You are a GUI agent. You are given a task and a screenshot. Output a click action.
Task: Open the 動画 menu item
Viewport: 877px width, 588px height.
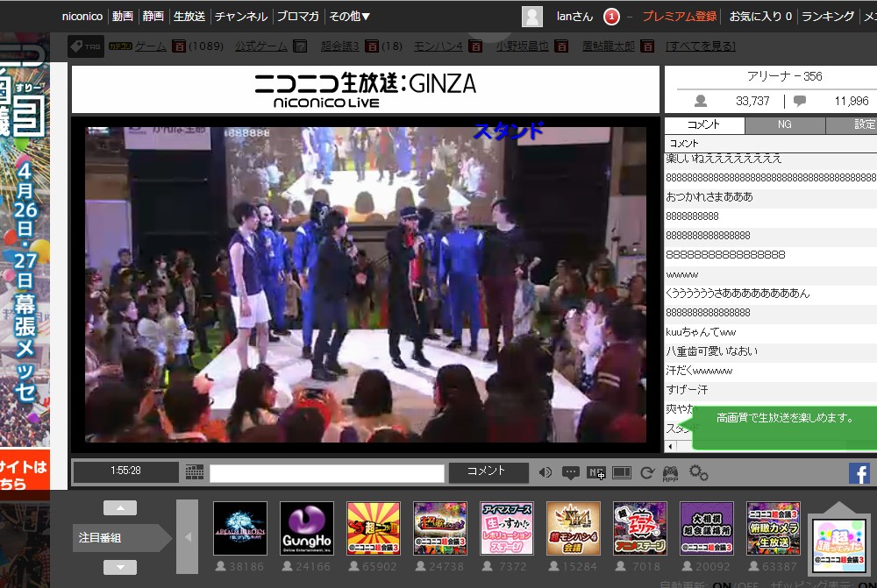[123, 16]
